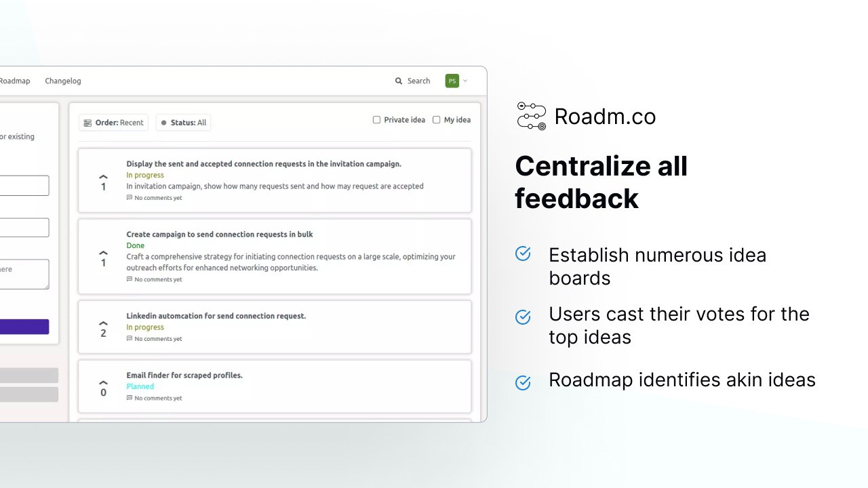Click the Roadm.co logo icon
Viewport: 868px width, 488px height.
point(531,116)
